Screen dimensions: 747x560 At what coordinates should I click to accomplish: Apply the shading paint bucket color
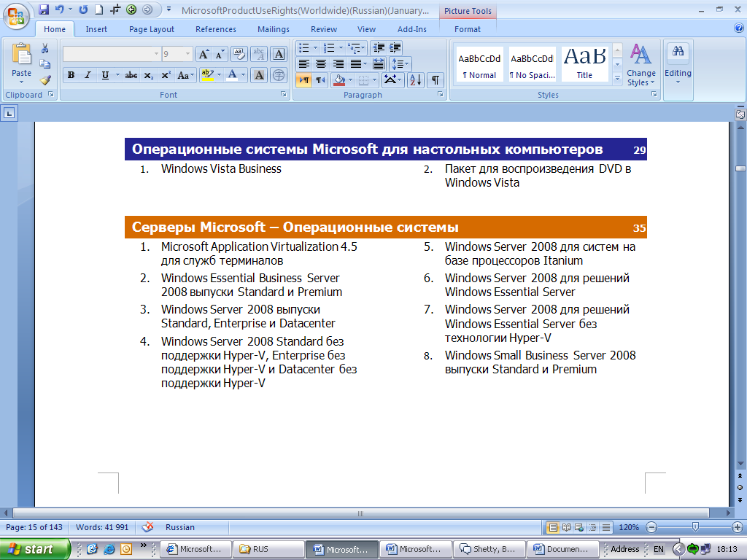338,80
